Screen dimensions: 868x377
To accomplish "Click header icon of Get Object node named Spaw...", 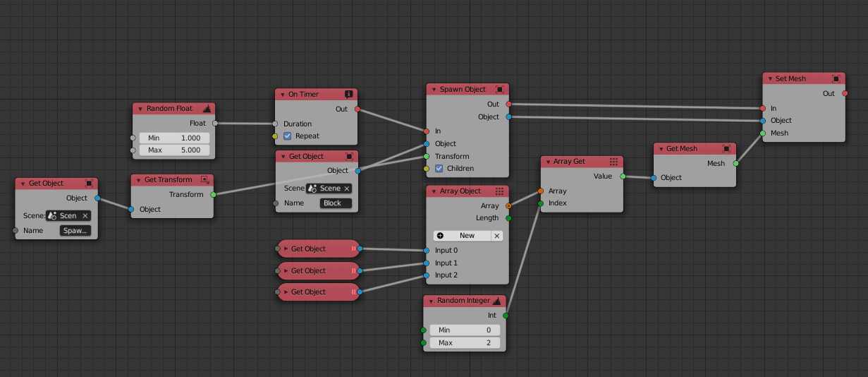I will coord(89,184).
